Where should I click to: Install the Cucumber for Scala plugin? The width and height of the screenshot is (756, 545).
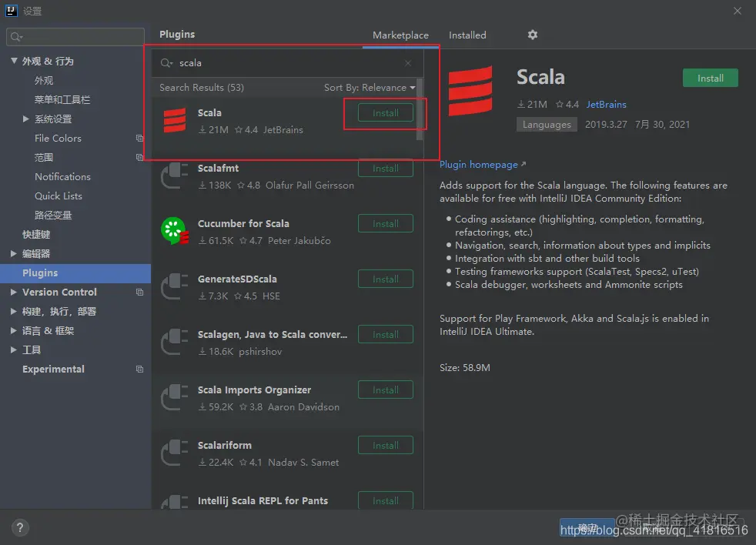(x=385, y=224)
